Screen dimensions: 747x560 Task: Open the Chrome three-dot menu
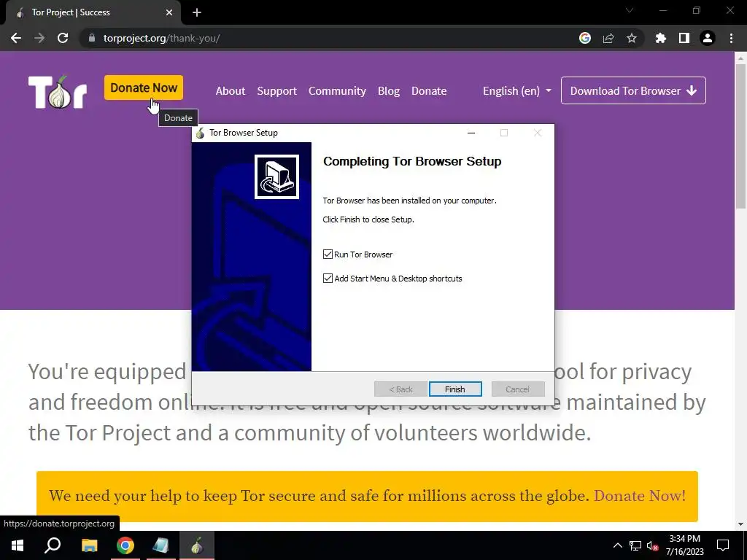coord(731,38)
